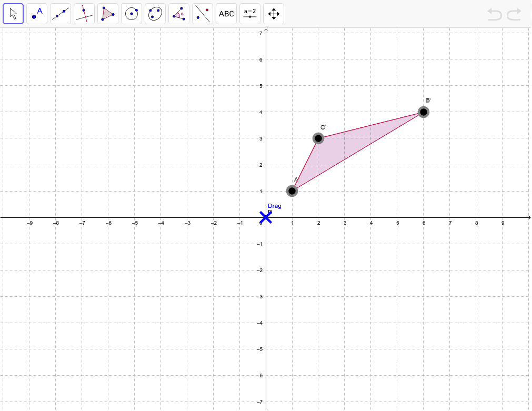The image size is (532, 411).
Task: Pick the Move Graphics View tool
Action: pos(274,14)
